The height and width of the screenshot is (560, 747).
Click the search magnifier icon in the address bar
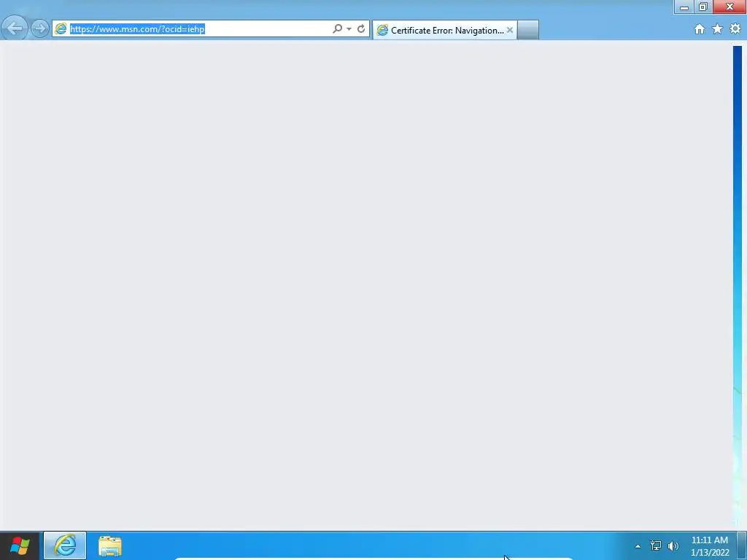pyautogui.click(x=337, y=29)
